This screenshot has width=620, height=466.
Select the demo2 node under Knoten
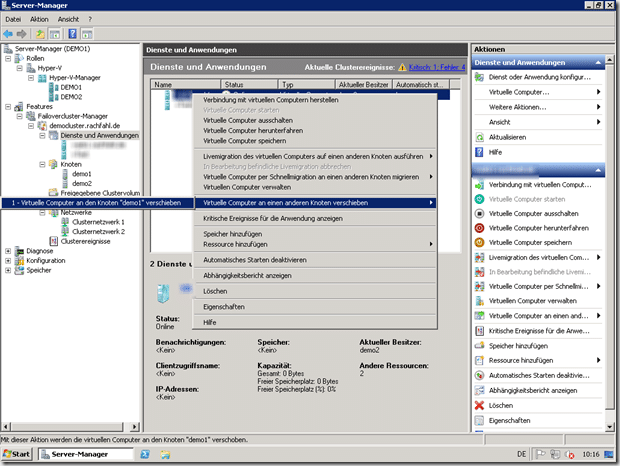(x=82, y=184)
